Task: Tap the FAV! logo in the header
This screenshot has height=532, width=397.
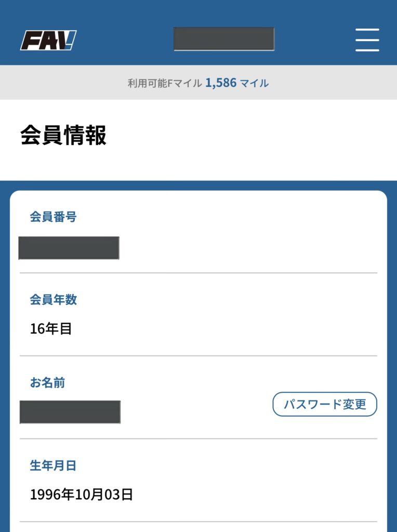Action: 48,40
